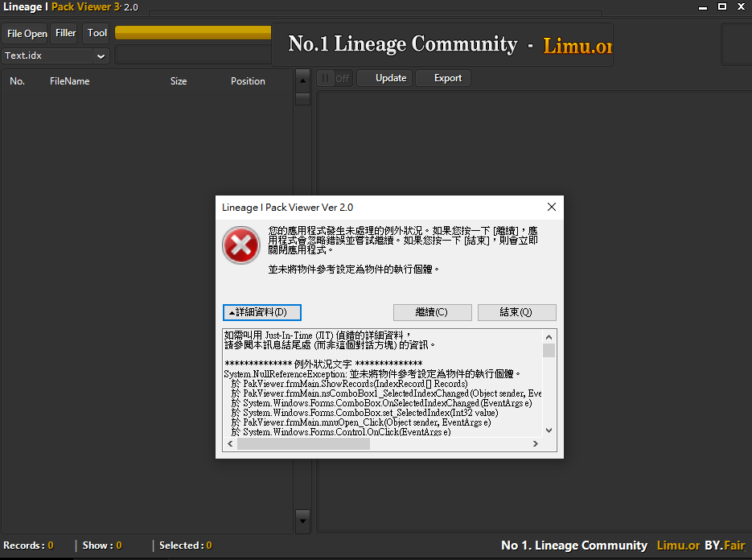Click the red error icon
Screen dimensions: 752x560
pos(241,245)
